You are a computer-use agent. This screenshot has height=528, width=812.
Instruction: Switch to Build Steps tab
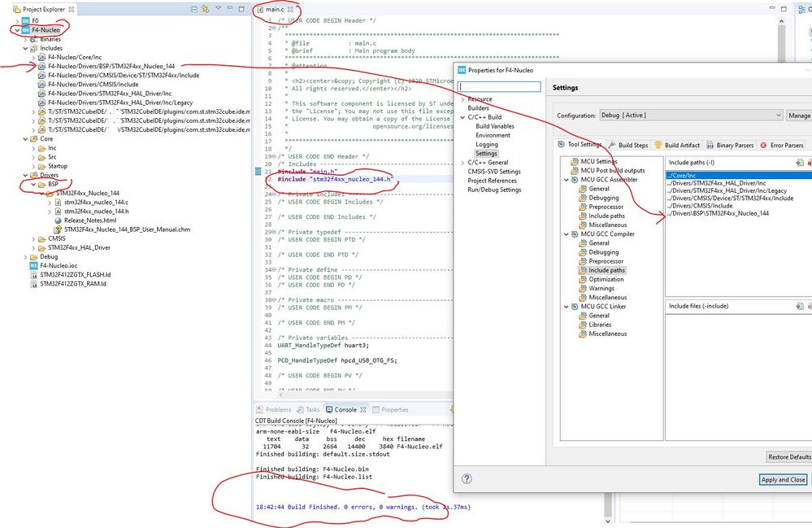click(629, 145)
